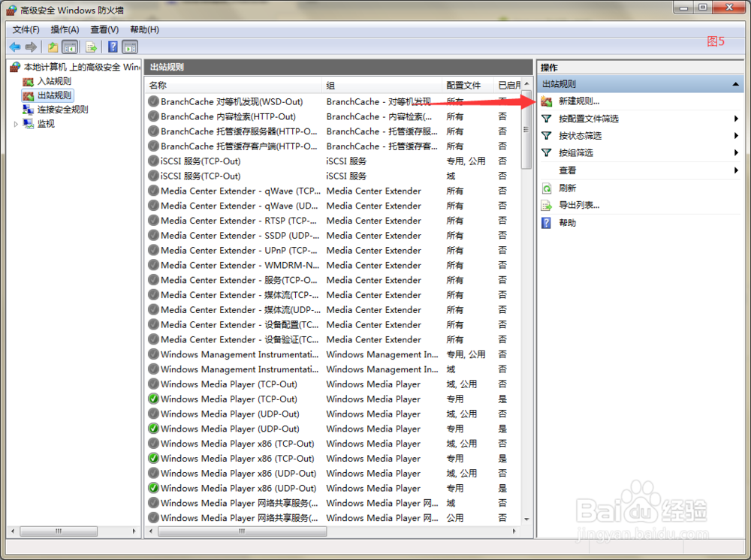Toggle the Action pane toolbar icon
This screenshot has width=751, height=560.
click(130, 47)
